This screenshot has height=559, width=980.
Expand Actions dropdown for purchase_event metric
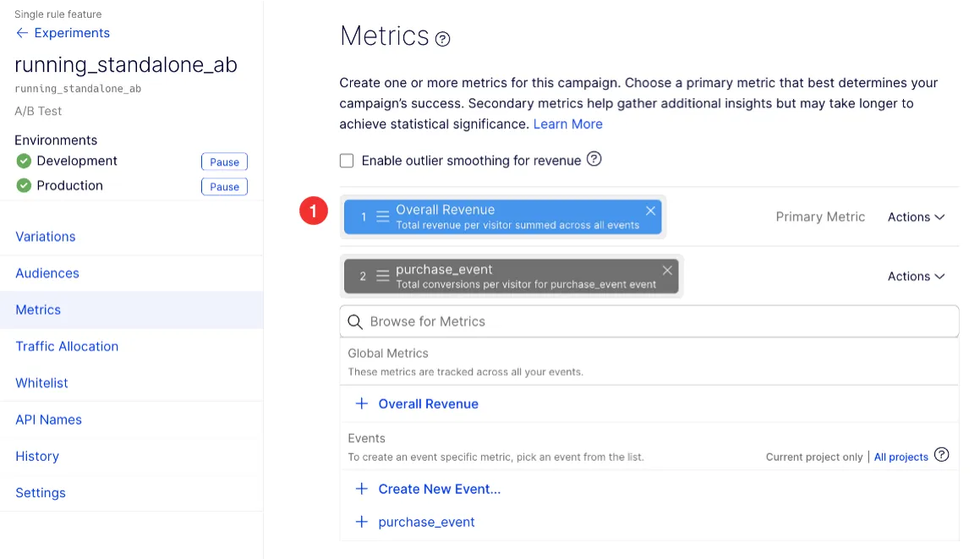pyautogui.click(x=916, y=277)
